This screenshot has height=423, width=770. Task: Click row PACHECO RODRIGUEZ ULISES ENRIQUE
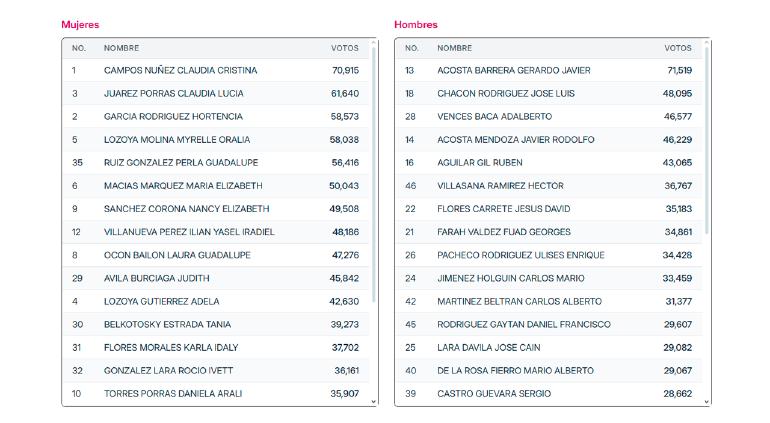549,255
